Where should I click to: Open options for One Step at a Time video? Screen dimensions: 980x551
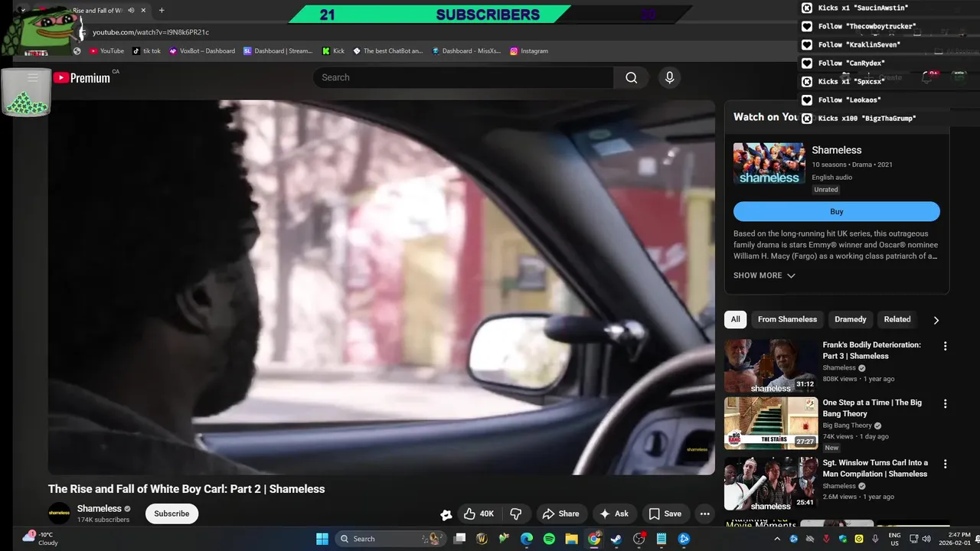[x=945, y=403]
